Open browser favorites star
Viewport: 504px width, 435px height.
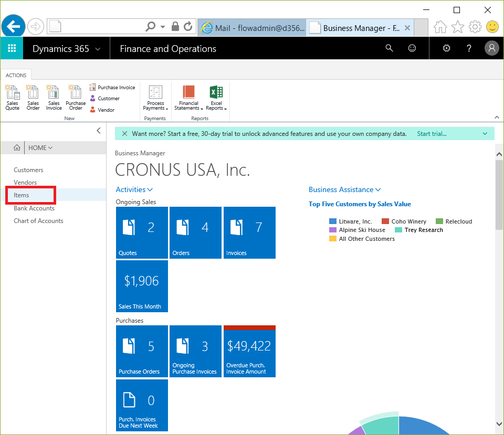(x=458, y=27)
